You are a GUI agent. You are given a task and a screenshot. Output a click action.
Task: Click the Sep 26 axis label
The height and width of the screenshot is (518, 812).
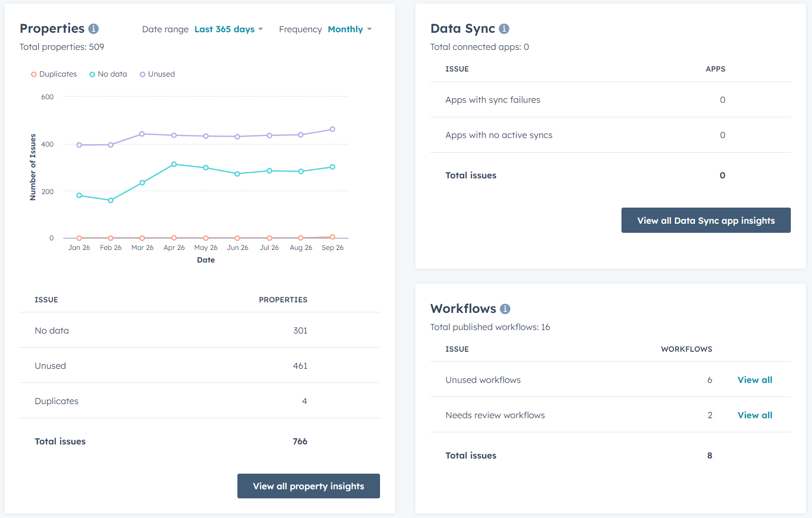[x=333, y=247]
